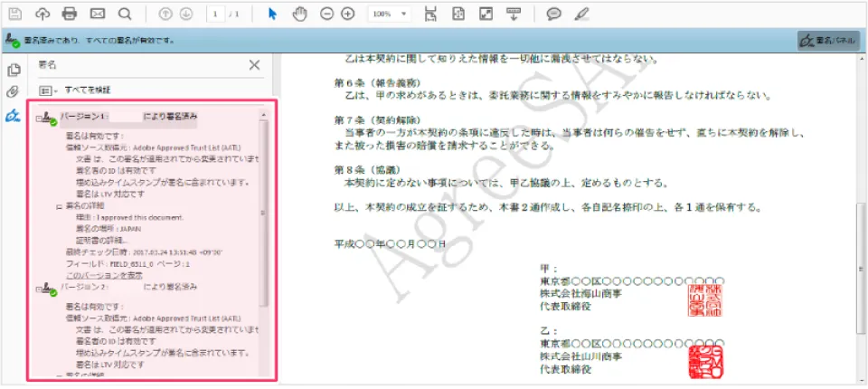Click the Save file icon
Viewport: 868px width, 389px height.
(15, 14)
